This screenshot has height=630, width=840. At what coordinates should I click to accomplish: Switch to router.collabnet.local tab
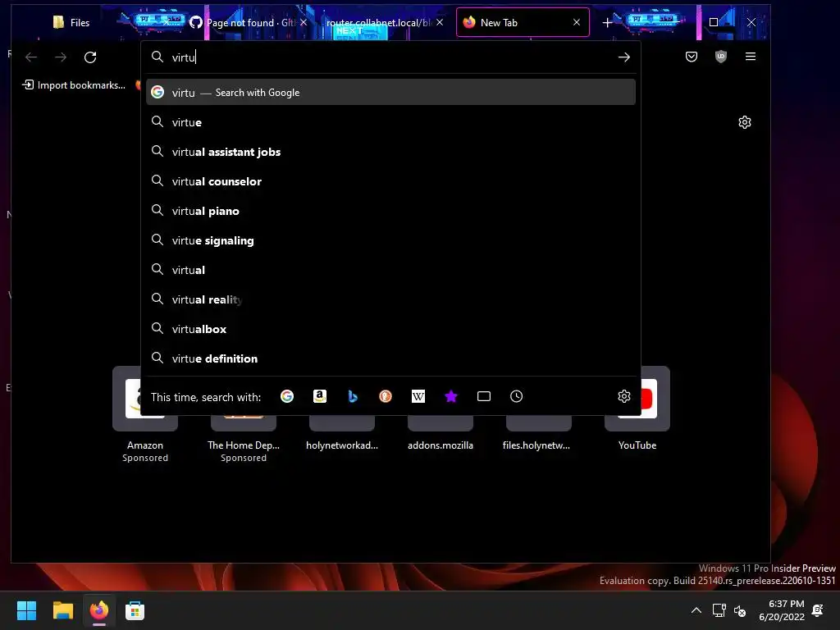tap(379, 22)
